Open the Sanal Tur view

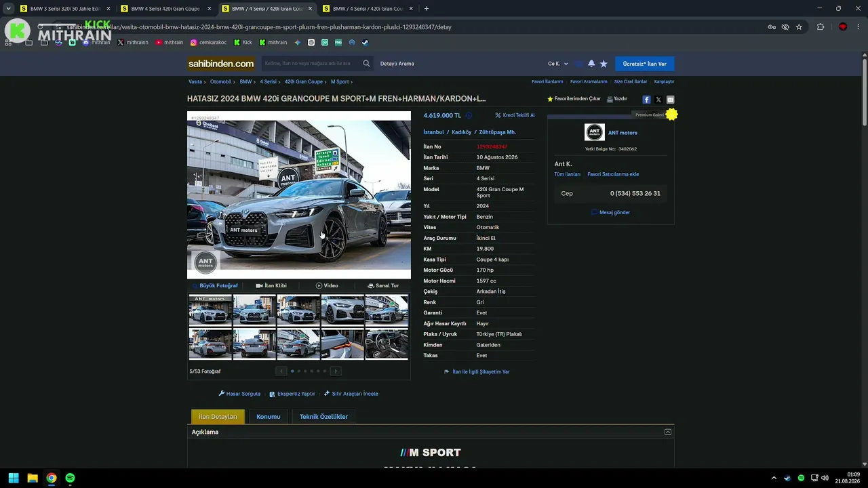(383, 286)
